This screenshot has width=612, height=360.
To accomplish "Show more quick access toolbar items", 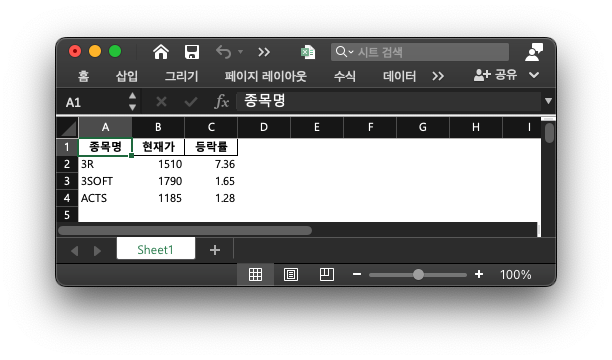I will click(264, 52).
